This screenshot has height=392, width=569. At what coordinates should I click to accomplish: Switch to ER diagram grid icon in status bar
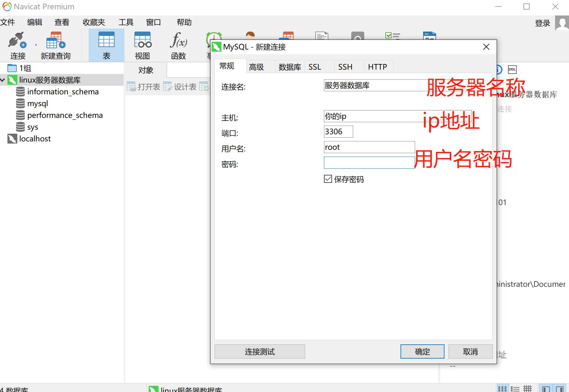527,389
